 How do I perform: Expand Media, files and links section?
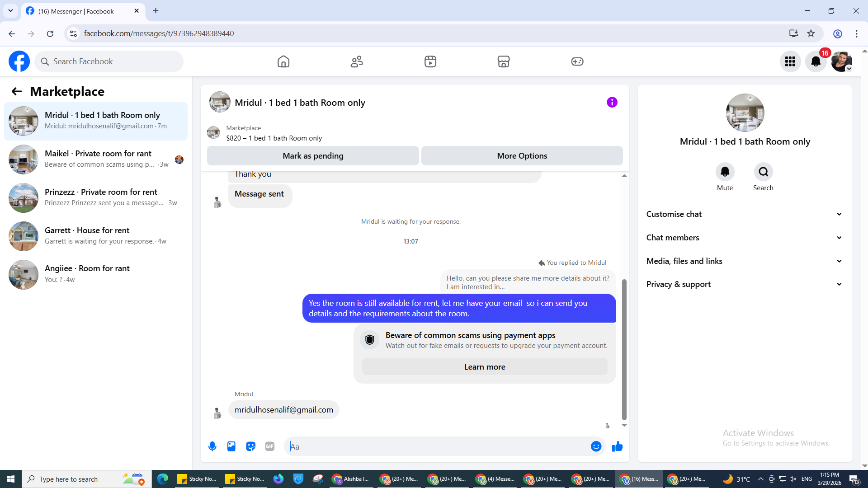tap(745, 261)
